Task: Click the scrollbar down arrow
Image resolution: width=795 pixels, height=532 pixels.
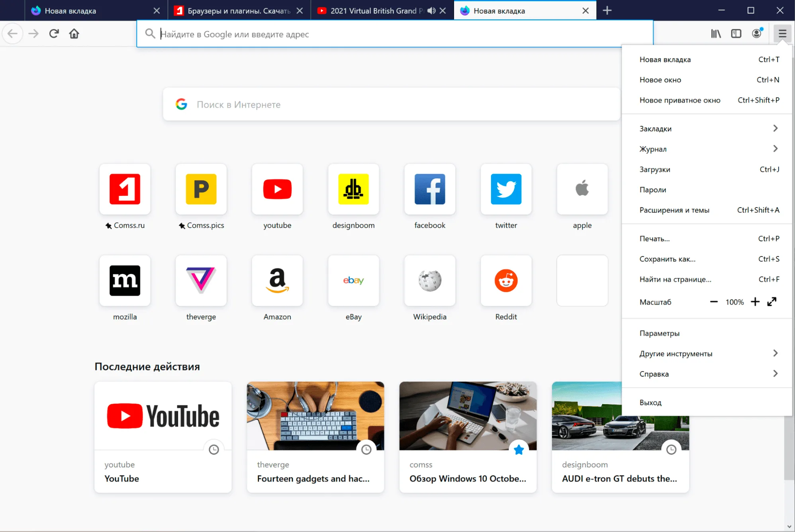Action: pos(789,526)
